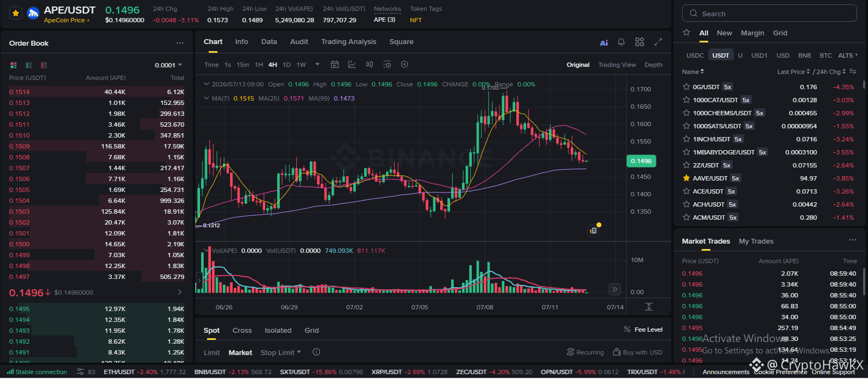
Task: Expand the chart to fullscreen
Action: [658, 42]
